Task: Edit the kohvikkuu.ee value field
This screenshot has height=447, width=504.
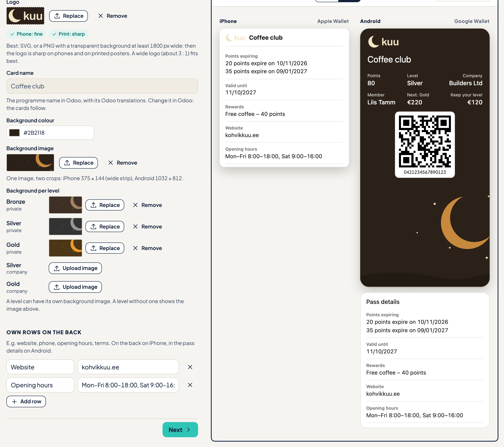Action: pos(128,367)
